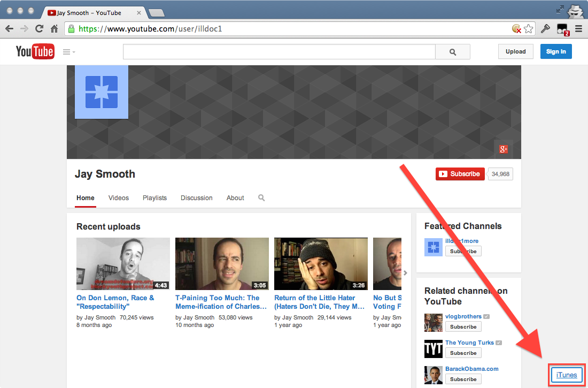
Task: Play the 3:05 T-Paining video thumbnail
Action: [222, 264]
